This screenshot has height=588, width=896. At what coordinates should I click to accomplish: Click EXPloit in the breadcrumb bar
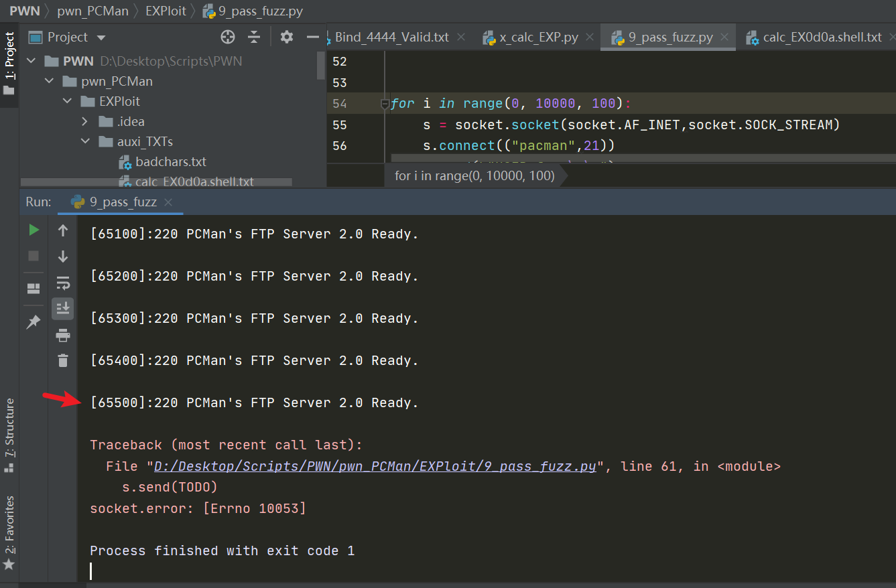[x=166, y=11]
